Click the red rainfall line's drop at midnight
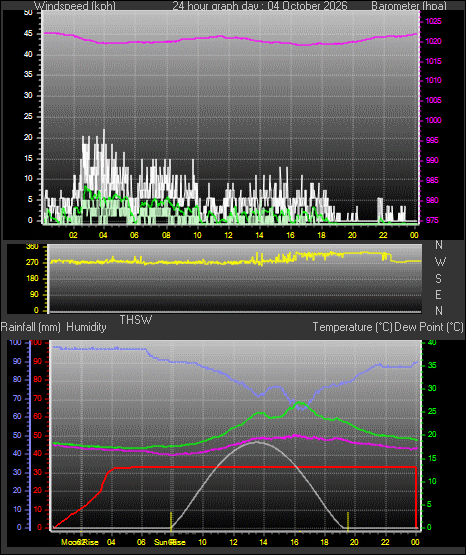This screenshot has height=555, width=466. pos(416,497)
